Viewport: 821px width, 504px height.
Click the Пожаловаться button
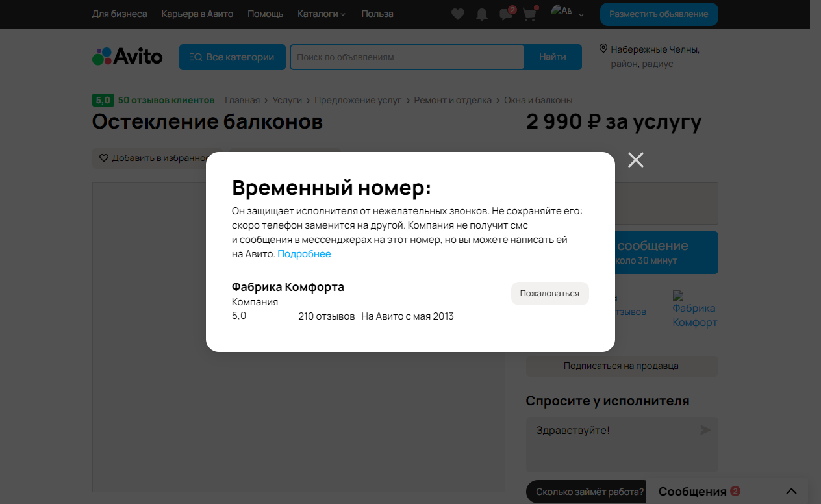tap(549, 293)
